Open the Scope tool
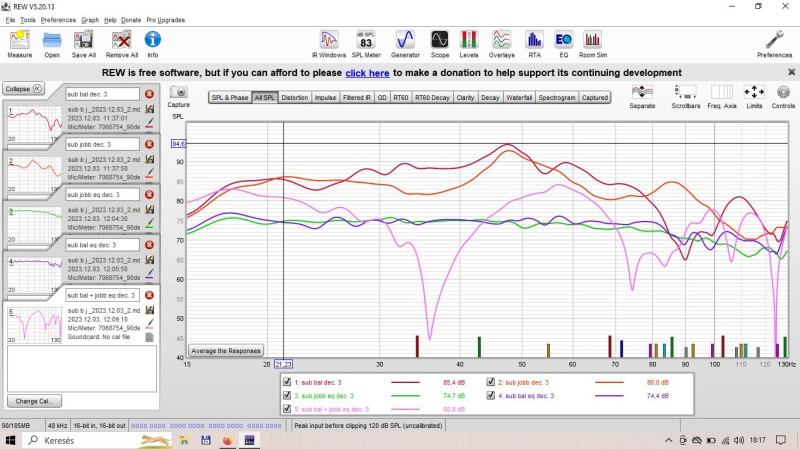This screenshot has height=449, width=800. [x=439, y=44]
